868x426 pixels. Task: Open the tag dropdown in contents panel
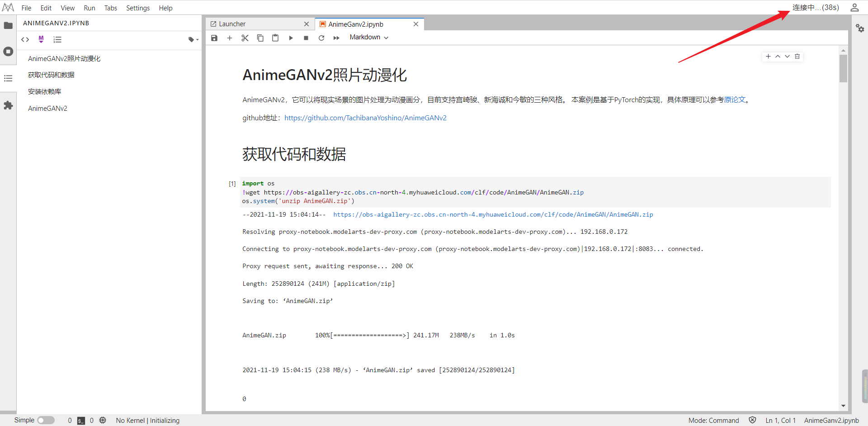[193, 40]
